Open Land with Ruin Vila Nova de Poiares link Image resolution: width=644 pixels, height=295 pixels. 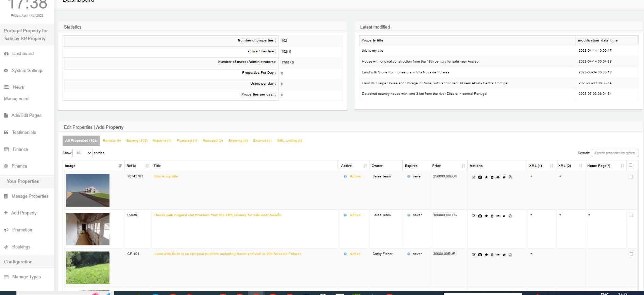(x=227, y=254)
